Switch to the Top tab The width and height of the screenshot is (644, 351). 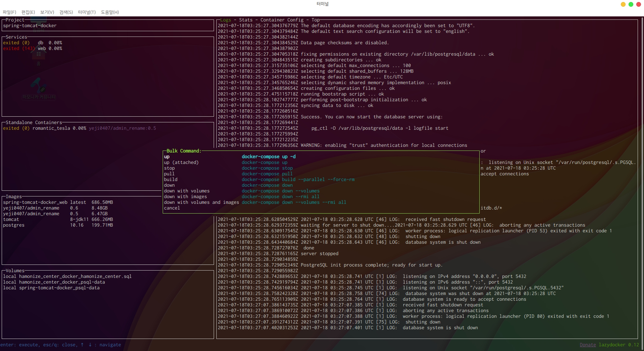tap(315, 20)
